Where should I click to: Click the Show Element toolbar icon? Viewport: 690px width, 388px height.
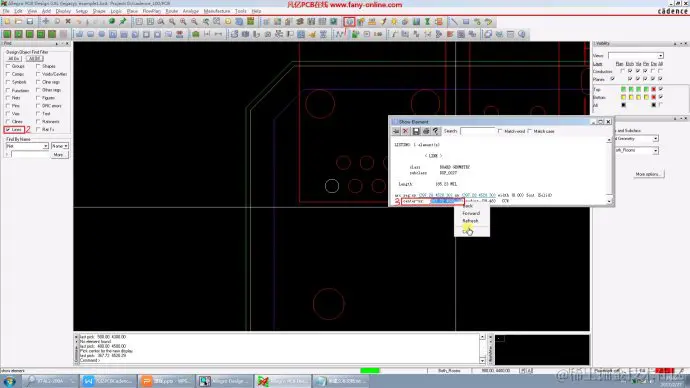click(349, 22)
